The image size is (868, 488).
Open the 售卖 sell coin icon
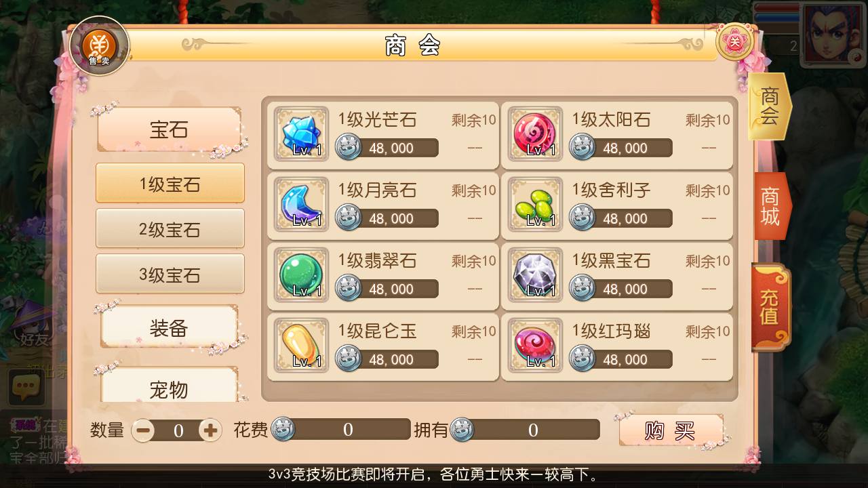[x=100, y=46]
